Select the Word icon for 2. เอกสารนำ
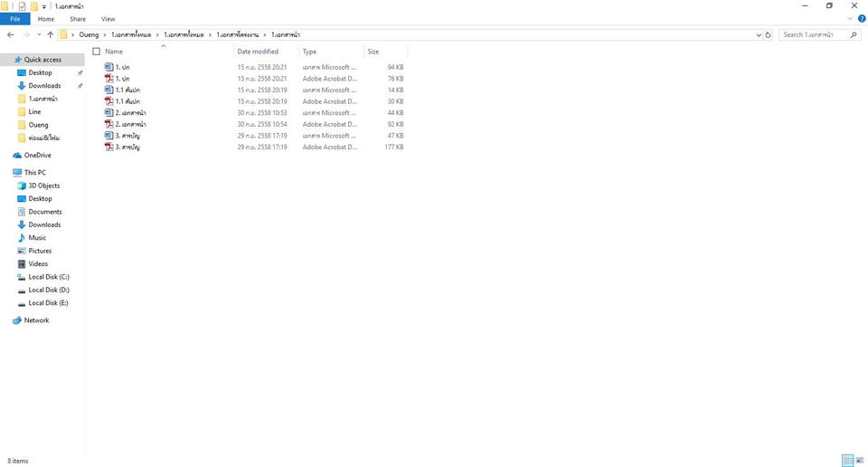Image resolution: width=868 pixels, height=467 pixels. click(x=109, y=112)
